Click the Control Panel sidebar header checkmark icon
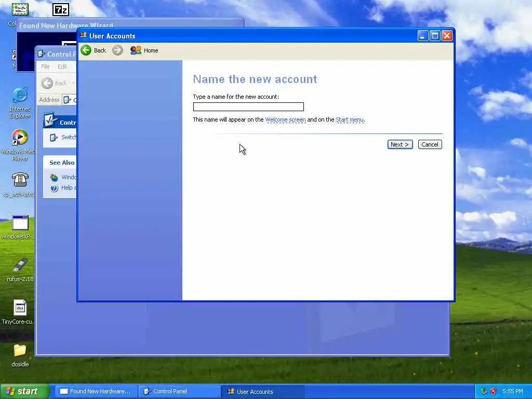 pyautogui.click(x=50, y=120)
